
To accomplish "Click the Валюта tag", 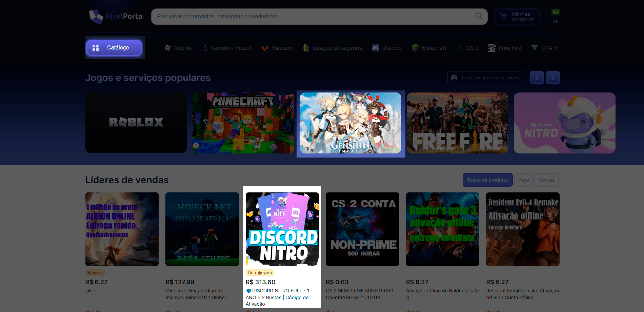I will tap(95, 273).
